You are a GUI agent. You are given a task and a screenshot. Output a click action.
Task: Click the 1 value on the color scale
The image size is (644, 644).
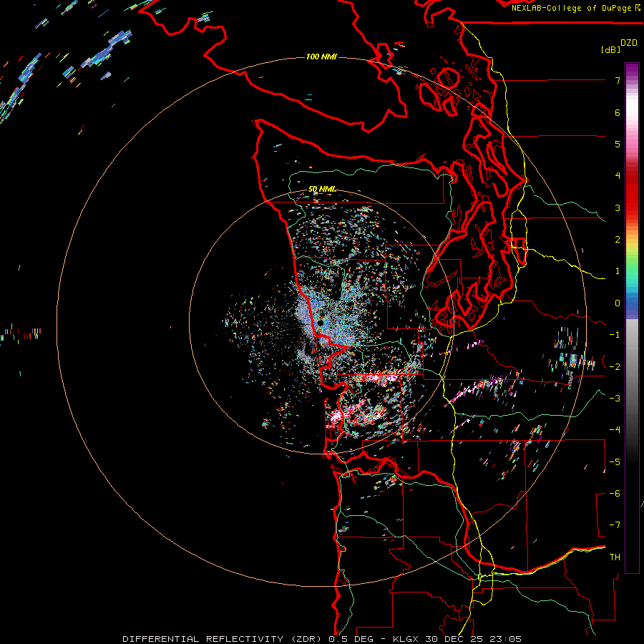[x=618, y=271]
